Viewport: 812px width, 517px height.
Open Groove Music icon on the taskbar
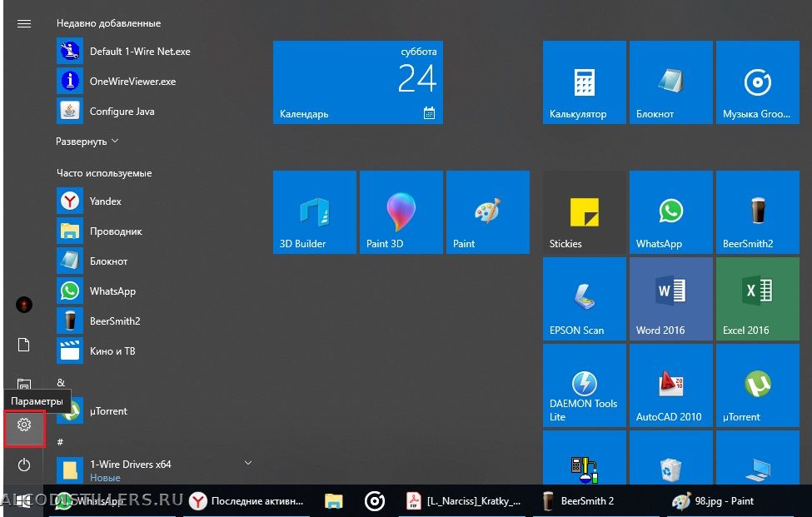pyautogui.click(x=375, y=501)
